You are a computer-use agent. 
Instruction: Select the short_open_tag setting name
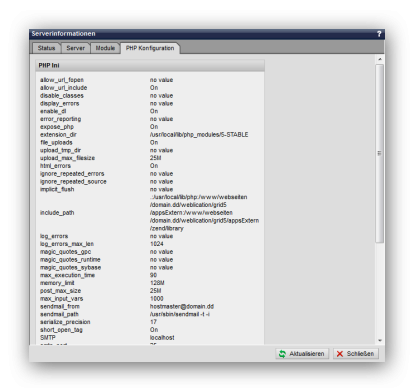click(61, 330)
